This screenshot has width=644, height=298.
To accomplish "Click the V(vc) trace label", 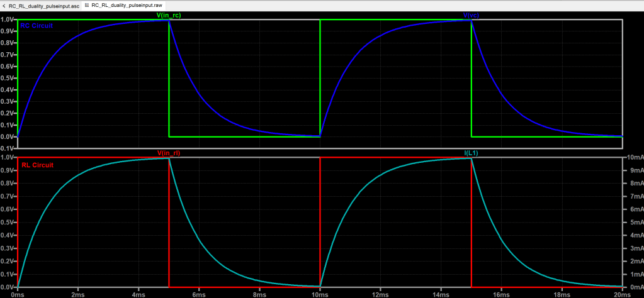I will pyautogui.click(x=472, y=14).
